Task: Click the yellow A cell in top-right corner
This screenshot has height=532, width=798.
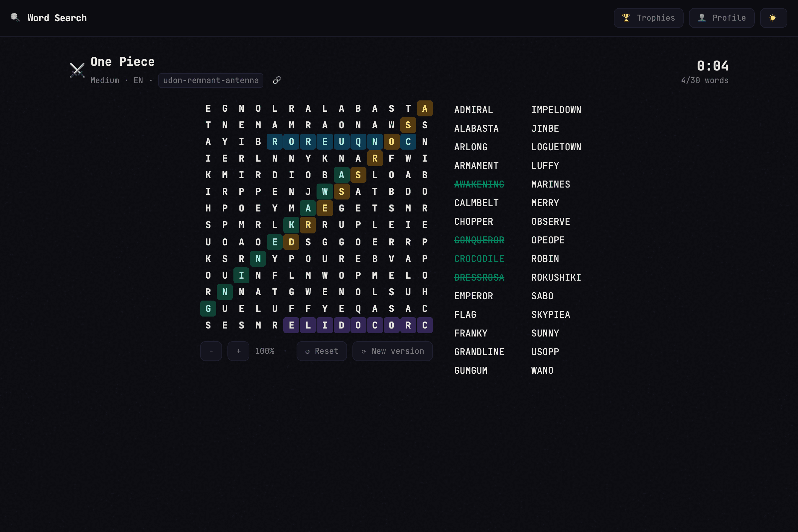Action: click(x=425, y=109)
